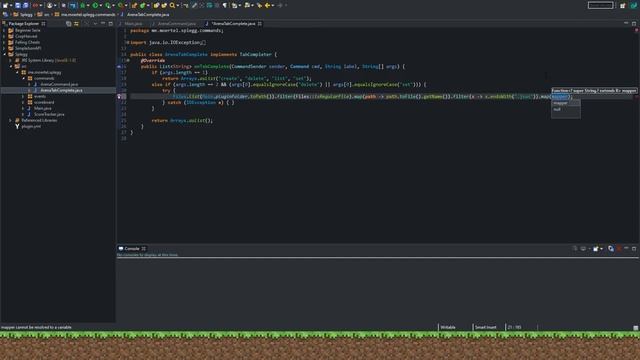Select the ArenaTabComplete.java editor tab
640x360 pixels.
(x=233, y=24)
